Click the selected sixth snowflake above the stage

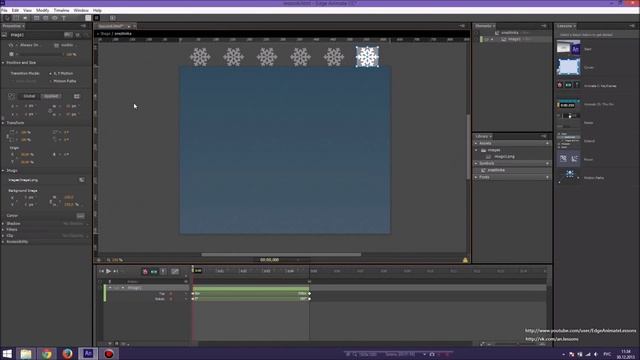(367, 57)
